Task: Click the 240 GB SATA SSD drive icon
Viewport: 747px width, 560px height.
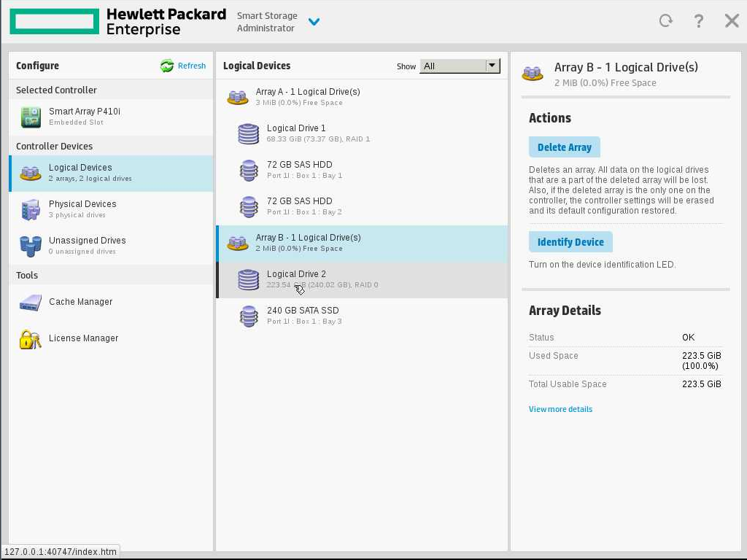Action: (248, 316)
